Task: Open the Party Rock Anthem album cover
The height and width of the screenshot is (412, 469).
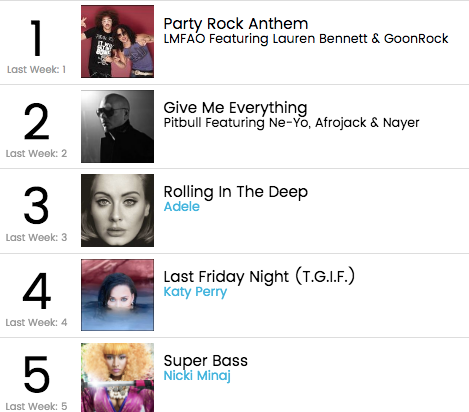Action: (117, 41)
